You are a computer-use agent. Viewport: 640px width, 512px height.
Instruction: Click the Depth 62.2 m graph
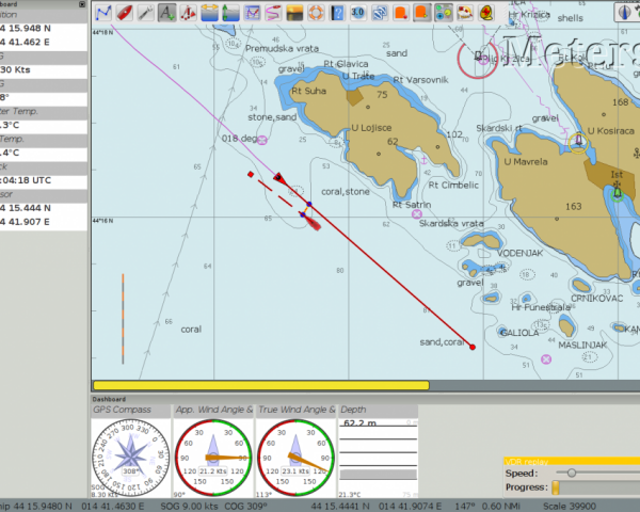point(378,457)
